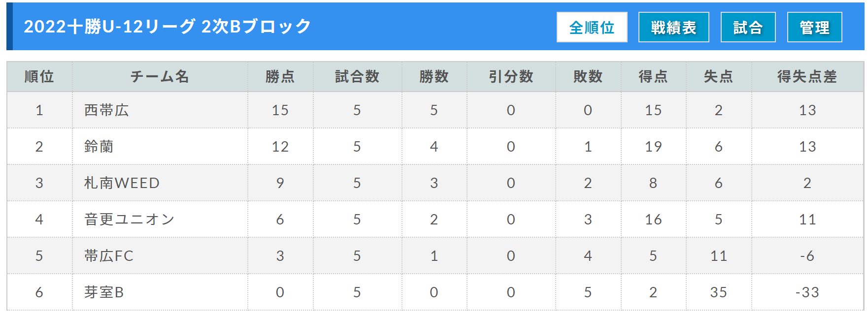Switch to the 戦績表 tab

[673, 28]
